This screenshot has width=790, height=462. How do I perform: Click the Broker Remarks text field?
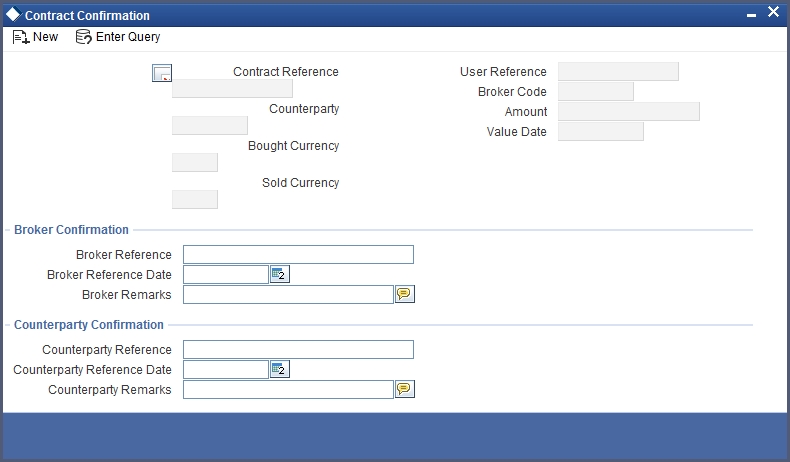click(288, 295)
